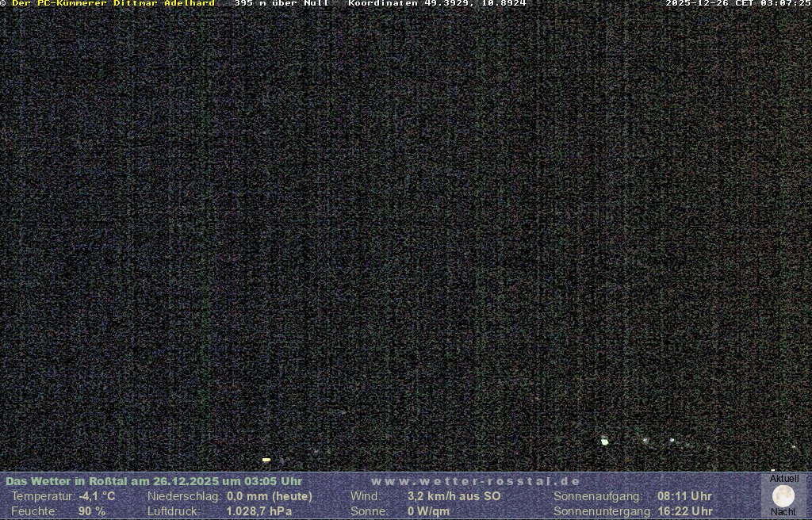Click the Sonnenuntergang time 16:22 Uhr
812x520 pixels.
[x=684, y=511]
